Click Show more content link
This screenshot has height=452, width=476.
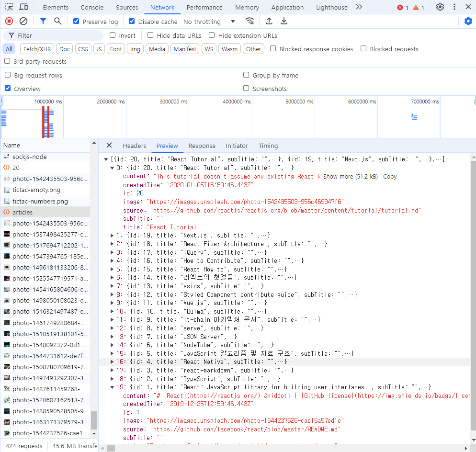click(x=351, y=177)
